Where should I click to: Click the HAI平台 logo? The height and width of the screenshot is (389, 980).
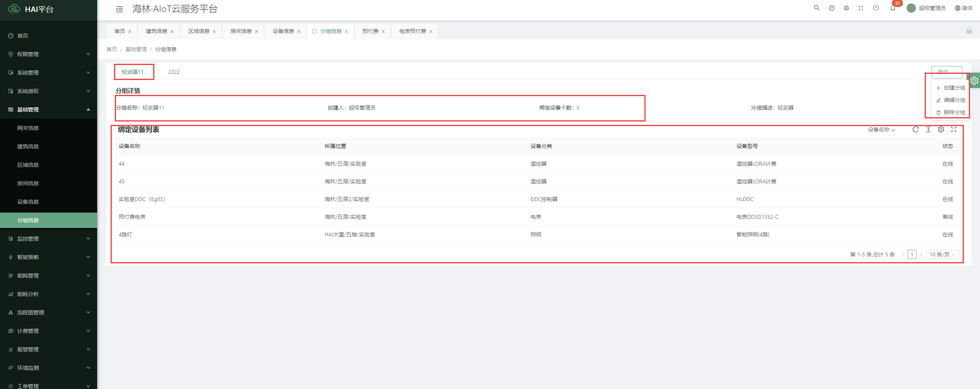tap(31, 9)
